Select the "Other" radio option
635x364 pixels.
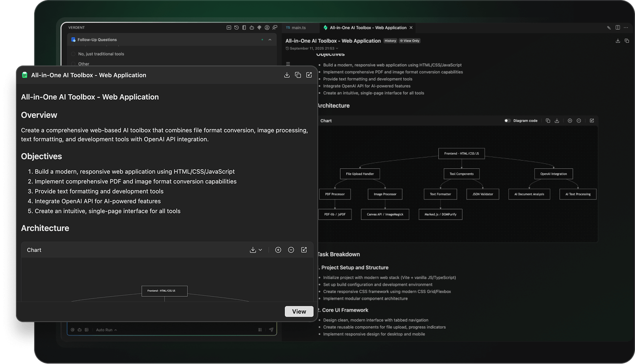73,64
